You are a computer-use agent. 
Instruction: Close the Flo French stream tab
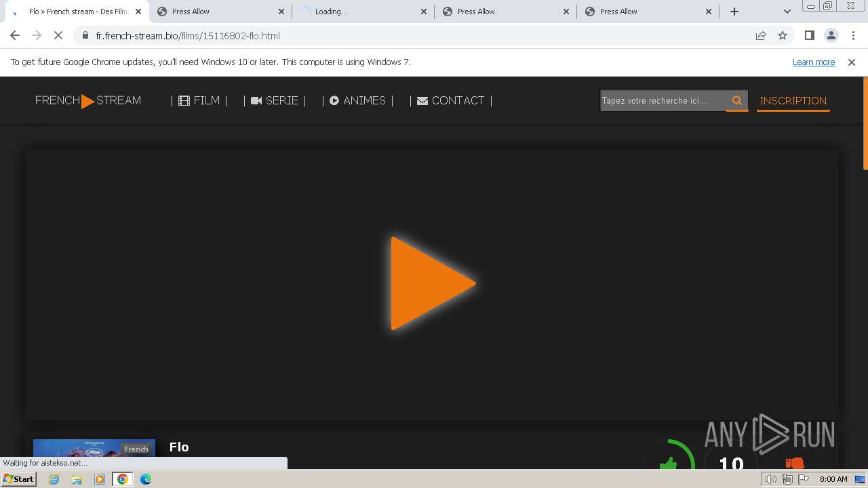[139, 12]
